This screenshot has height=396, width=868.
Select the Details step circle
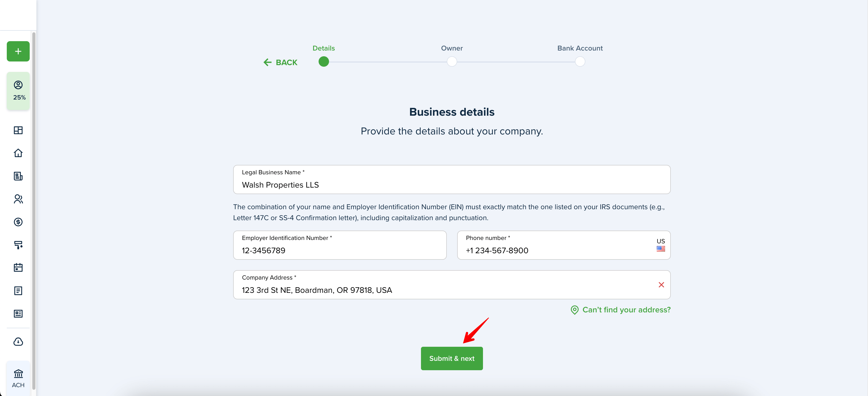click(324, 62)
